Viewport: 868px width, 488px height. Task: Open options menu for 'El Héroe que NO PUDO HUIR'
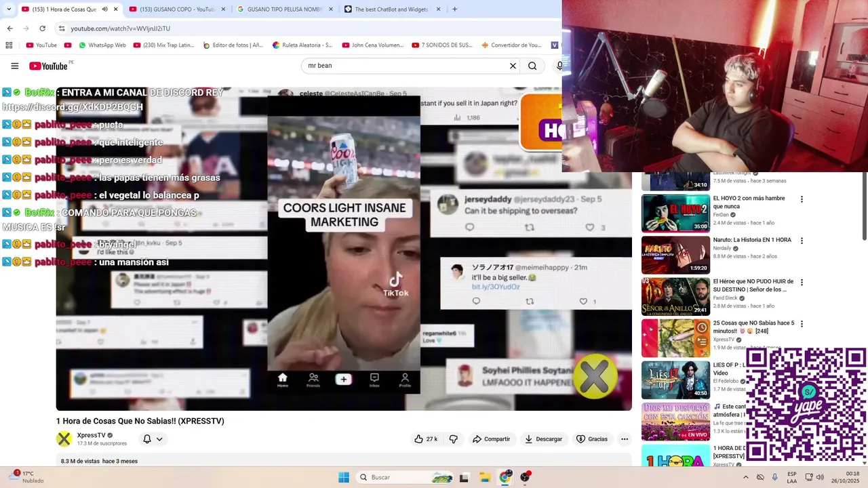click(802, 282)
